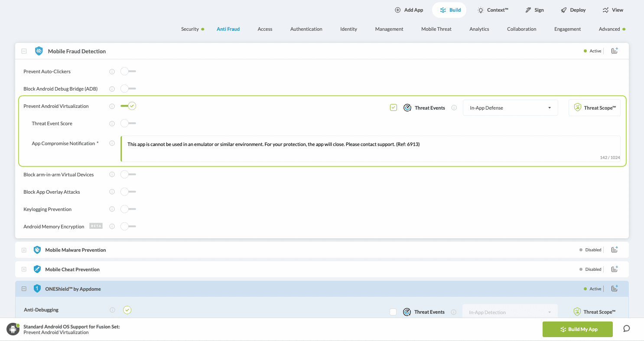The width and height of the screenshot is (644, 341).
Task: Click info icon beside Keylogging Prevention
Action: coord(112,209)
